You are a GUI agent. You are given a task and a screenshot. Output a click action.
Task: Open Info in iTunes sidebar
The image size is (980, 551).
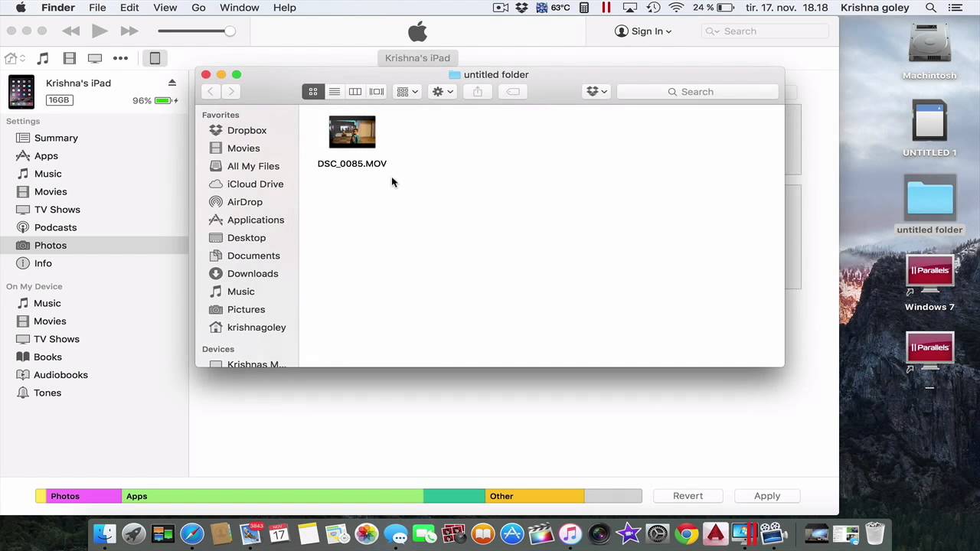click(43, 263)
